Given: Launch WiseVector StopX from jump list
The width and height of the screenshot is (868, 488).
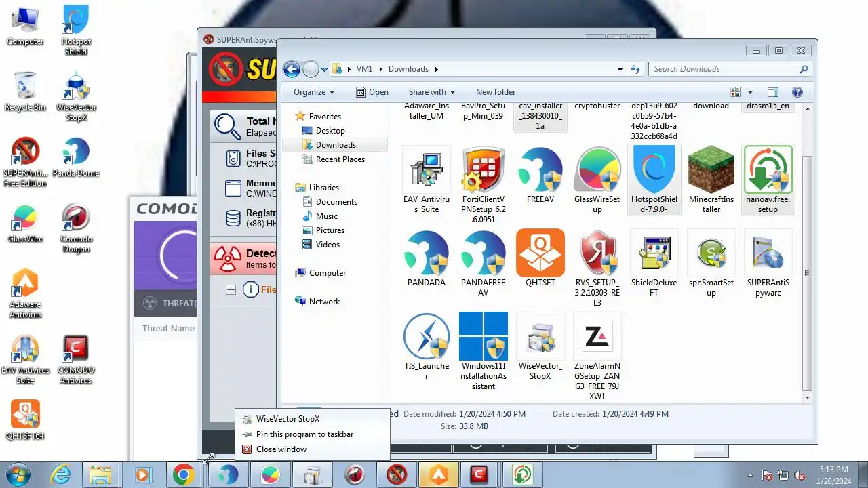Looking at the screenshot, I should [312, 419].
